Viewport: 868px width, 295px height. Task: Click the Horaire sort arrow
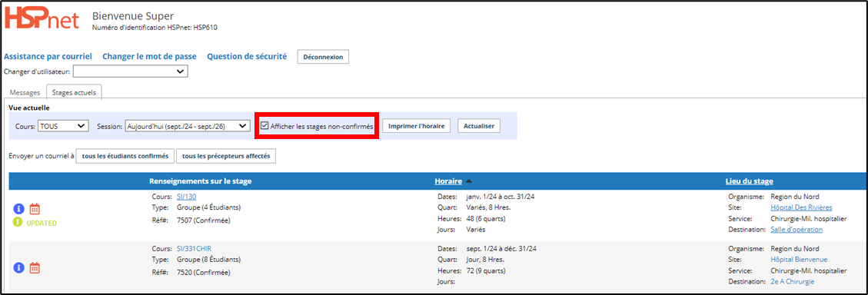469,181
